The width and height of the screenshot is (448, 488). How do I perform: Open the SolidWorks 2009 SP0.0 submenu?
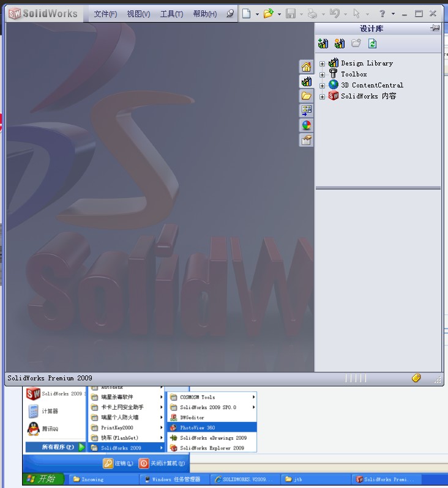[212, 407]
